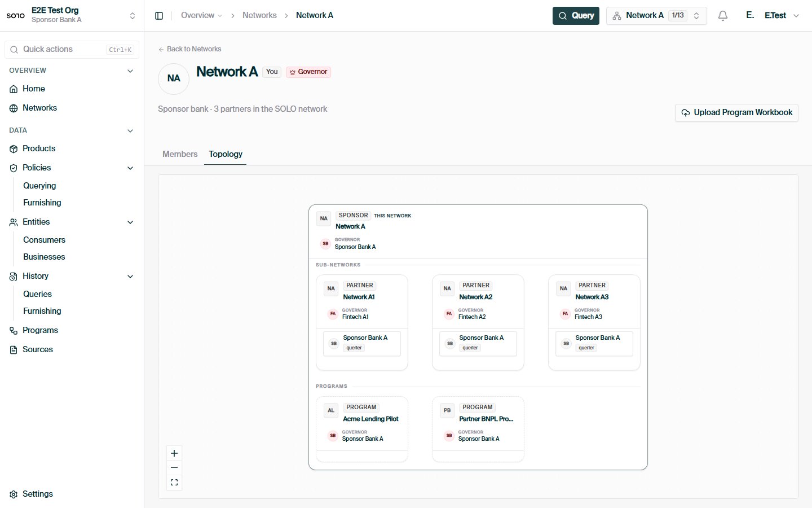The image size is (812, 508).
Task: Fit topology view to screen
Action: tap(174, 482)
